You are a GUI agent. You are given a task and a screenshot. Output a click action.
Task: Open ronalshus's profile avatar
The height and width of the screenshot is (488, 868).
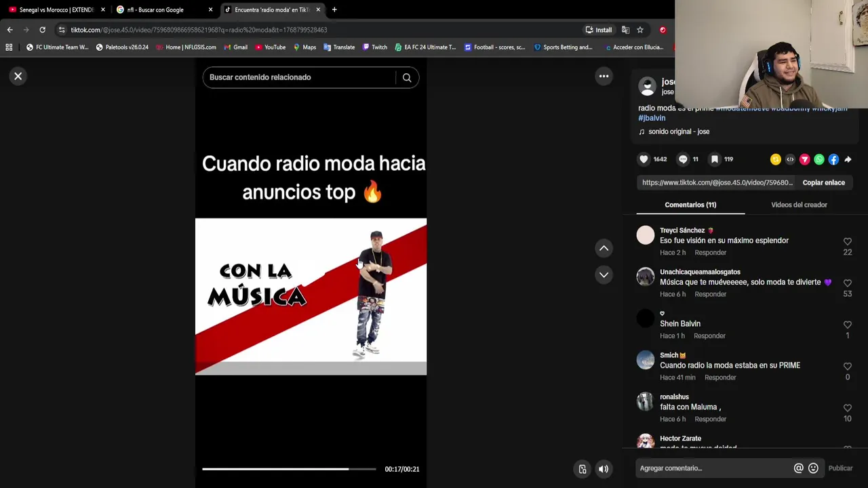click(646, 401)
